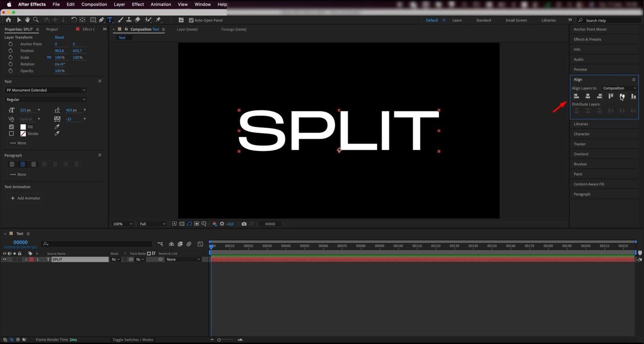Hide the SPLIT layer with eye icon
The width and height of the screenshot is (644, 344).
[4, 259]
